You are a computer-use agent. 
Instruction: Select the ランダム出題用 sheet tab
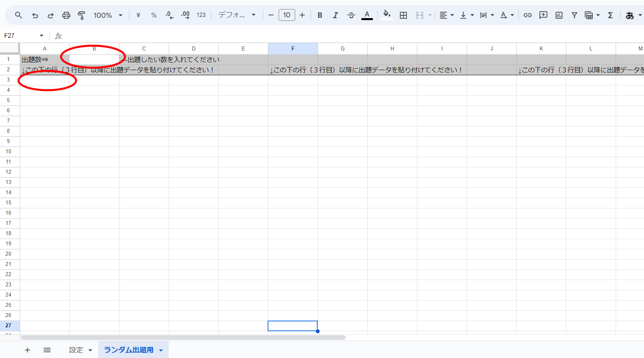point(128,350)
